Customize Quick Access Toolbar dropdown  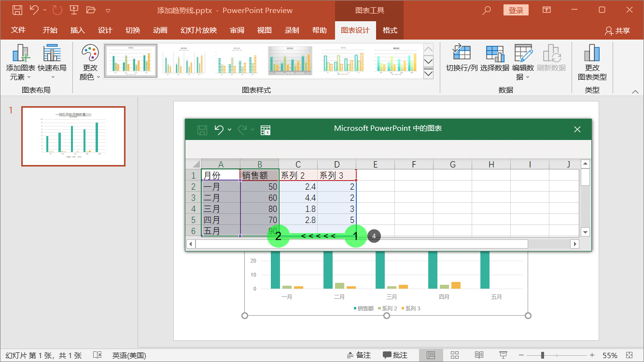108,11
